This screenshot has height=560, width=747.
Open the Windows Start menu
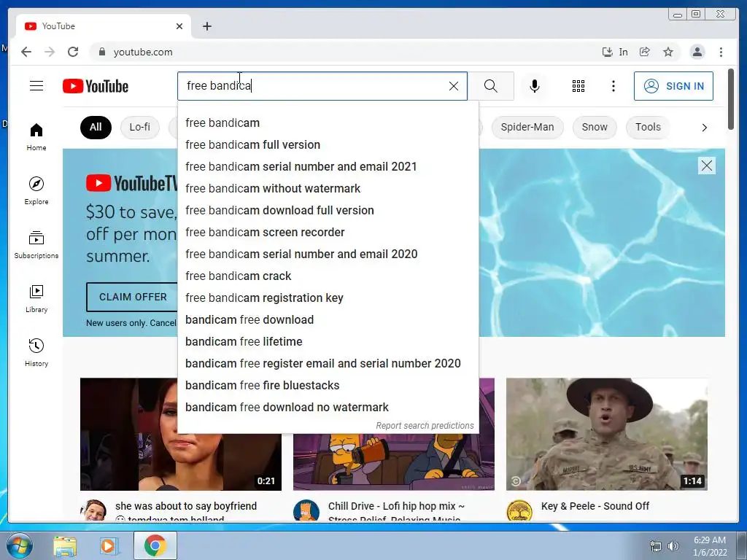click(19, 545)
